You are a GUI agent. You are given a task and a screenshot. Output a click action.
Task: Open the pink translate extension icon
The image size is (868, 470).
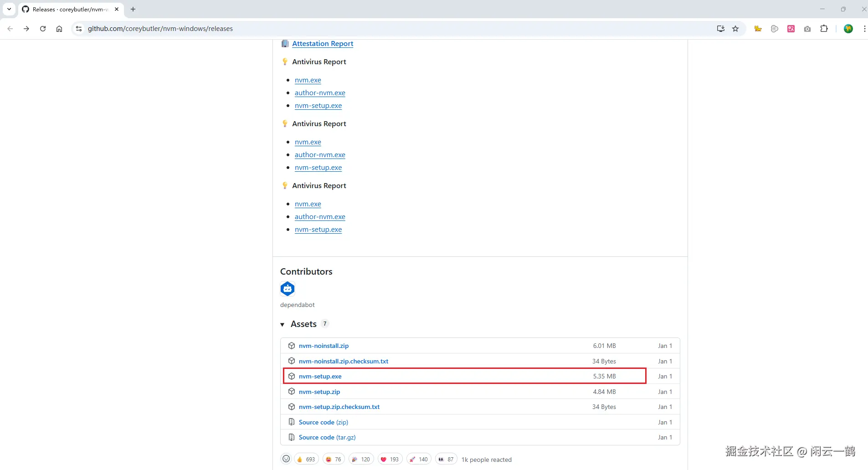(791, 29)
